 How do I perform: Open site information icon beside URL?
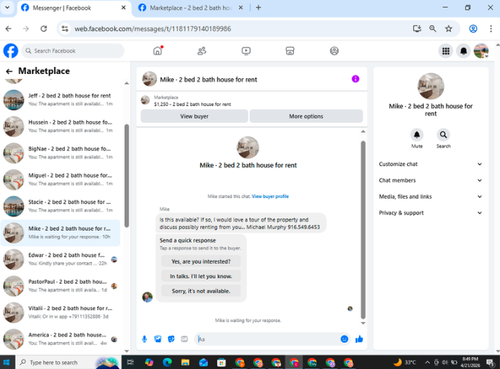pos(65,29)
